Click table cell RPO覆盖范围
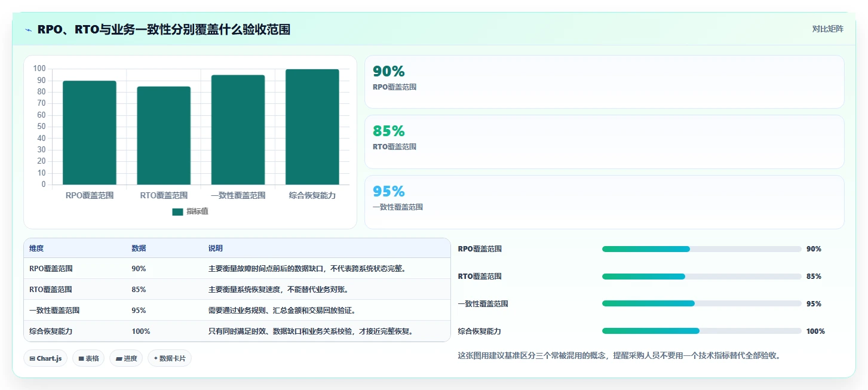Screen dimensions: 868x390 click(x=51, y=269)
